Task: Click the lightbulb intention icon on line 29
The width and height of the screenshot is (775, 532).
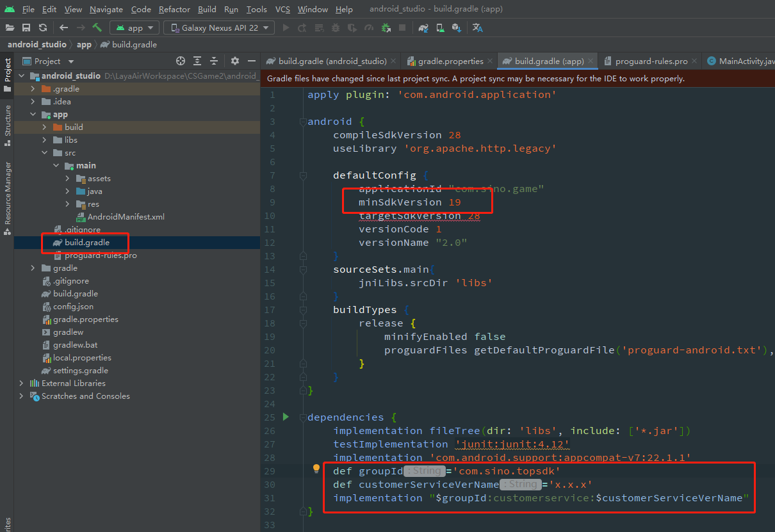Action: 316,469
